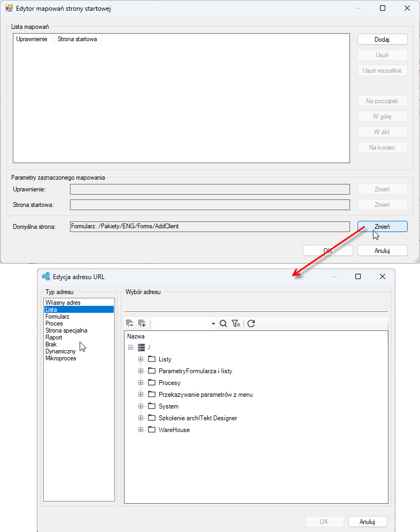Click the Nazwa column header

click(136, 336)
